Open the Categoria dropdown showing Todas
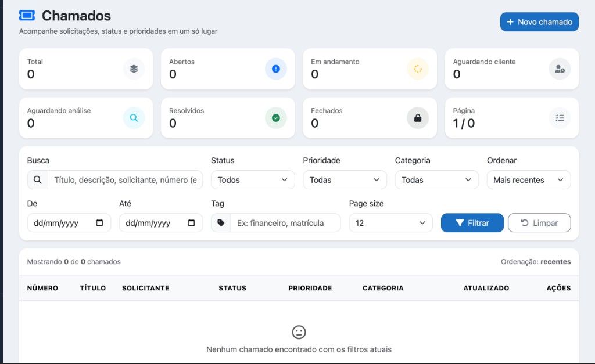 (437, 180)
